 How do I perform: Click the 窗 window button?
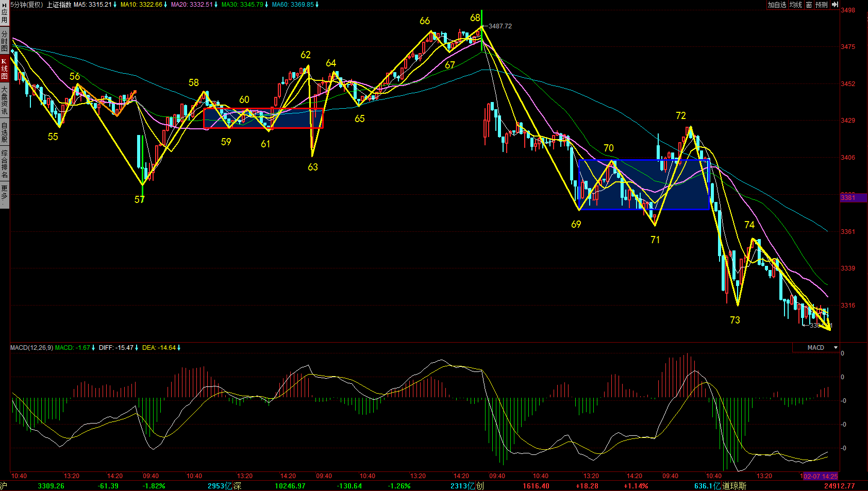[809, 5]
